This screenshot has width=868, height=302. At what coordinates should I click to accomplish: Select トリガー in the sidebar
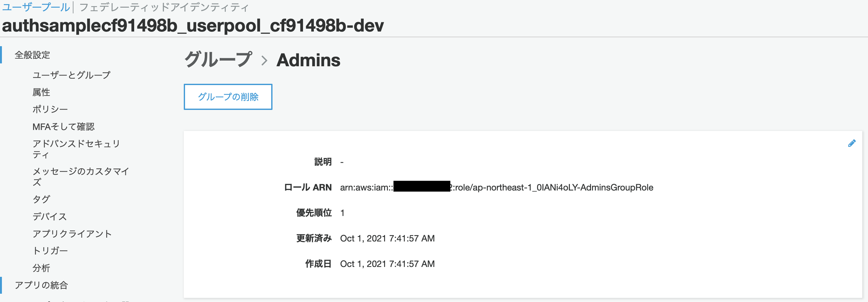pos(50,250)
